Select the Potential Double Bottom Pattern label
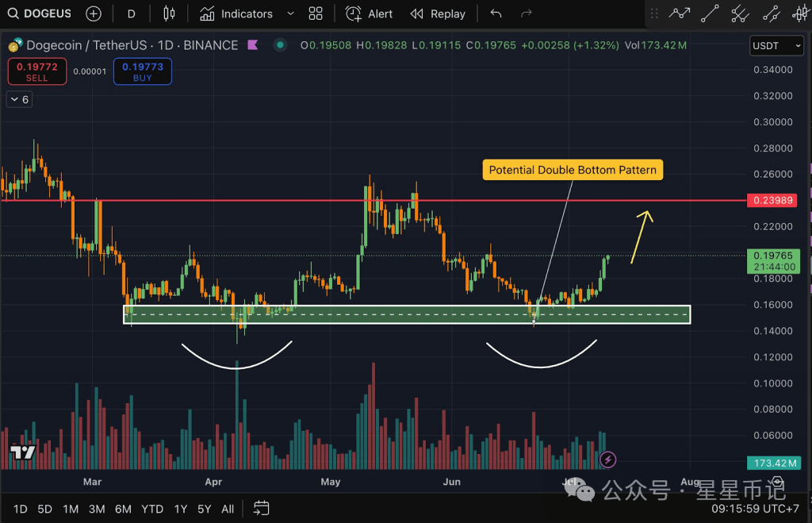This screenshot has height=523, width=812. pyautogui.click(x=573, y=170)
